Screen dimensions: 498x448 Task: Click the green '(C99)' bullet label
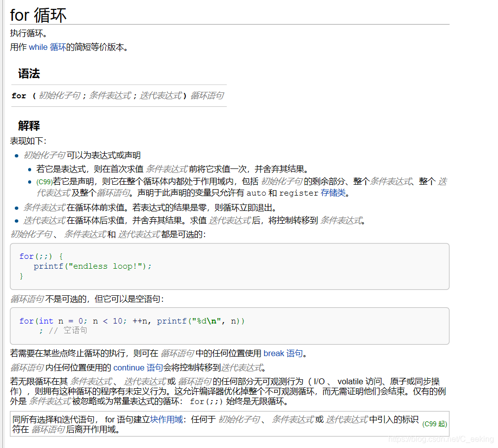[44, 182]
